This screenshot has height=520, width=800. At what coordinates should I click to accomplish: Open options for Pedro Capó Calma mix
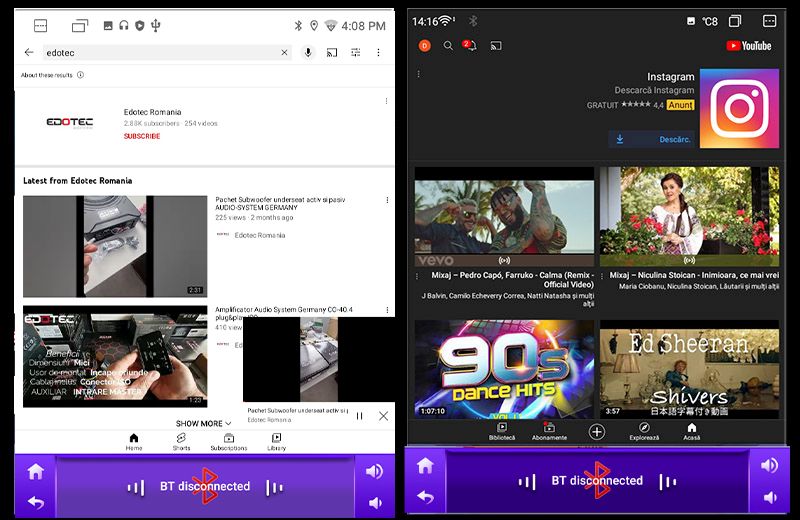417,276
